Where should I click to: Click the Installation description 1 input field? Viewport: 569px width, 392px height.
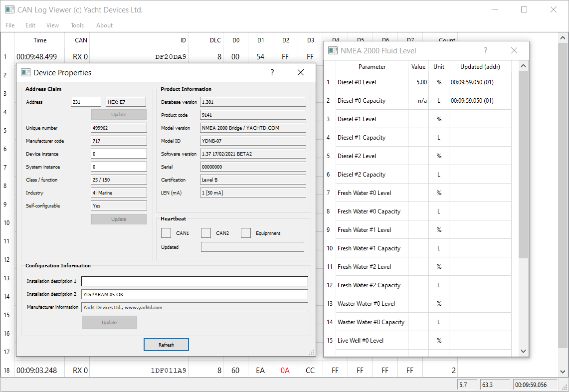(x=194, y=281)
